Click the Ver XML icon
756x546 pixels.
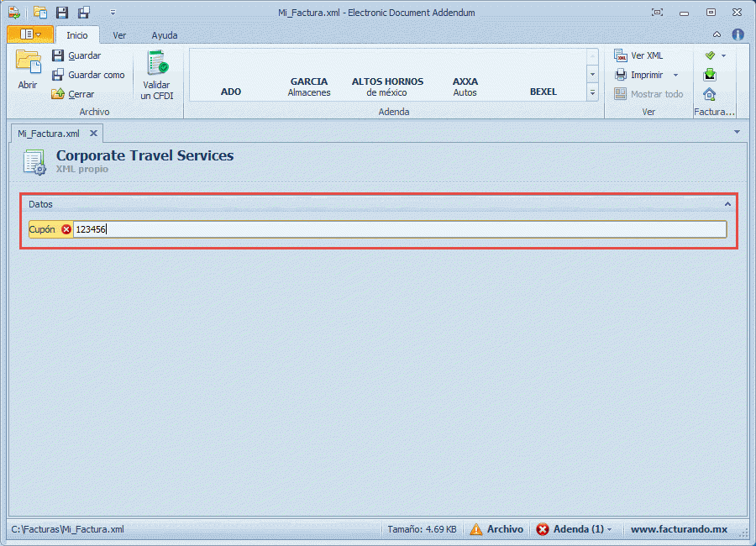(621, 55)
